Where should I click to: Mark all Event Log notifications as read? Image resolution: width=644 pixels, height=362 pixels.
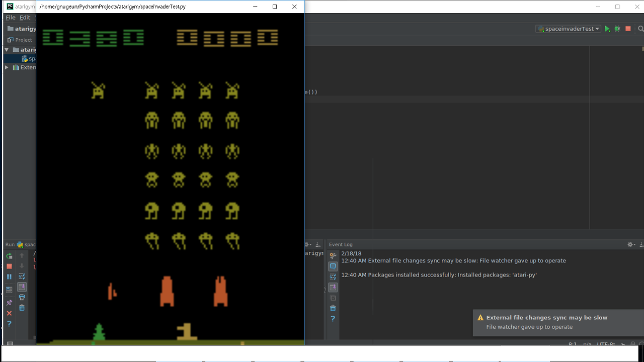click(x=333, y=298)
